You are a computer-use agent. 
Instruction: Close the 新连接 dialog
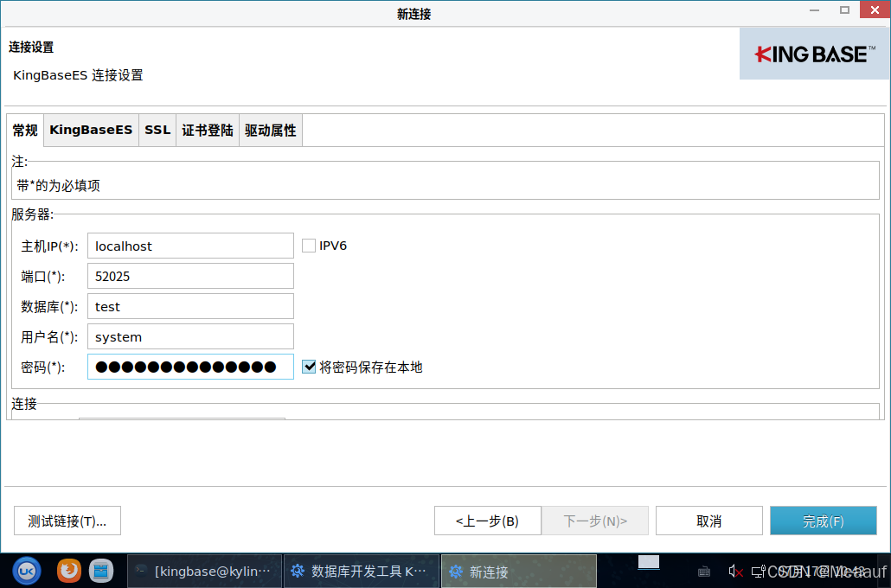coord(875,10)
